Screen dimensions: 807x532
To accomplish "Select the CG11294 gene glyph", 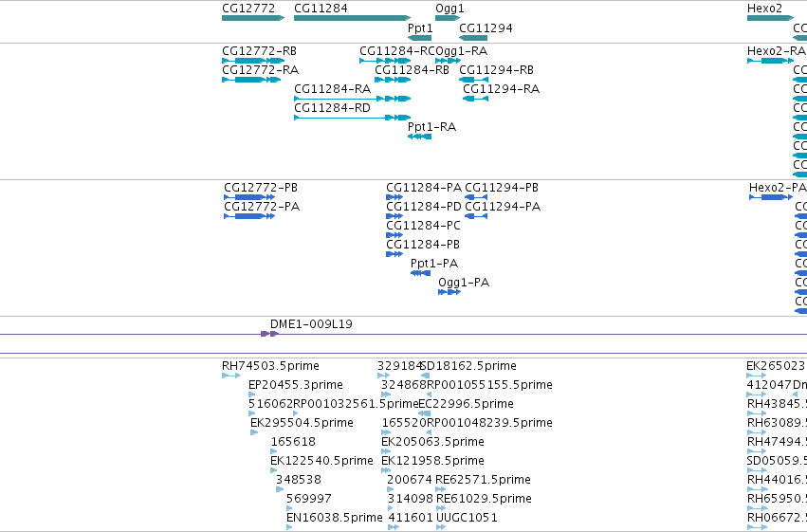I will click(x=473, y=38).
